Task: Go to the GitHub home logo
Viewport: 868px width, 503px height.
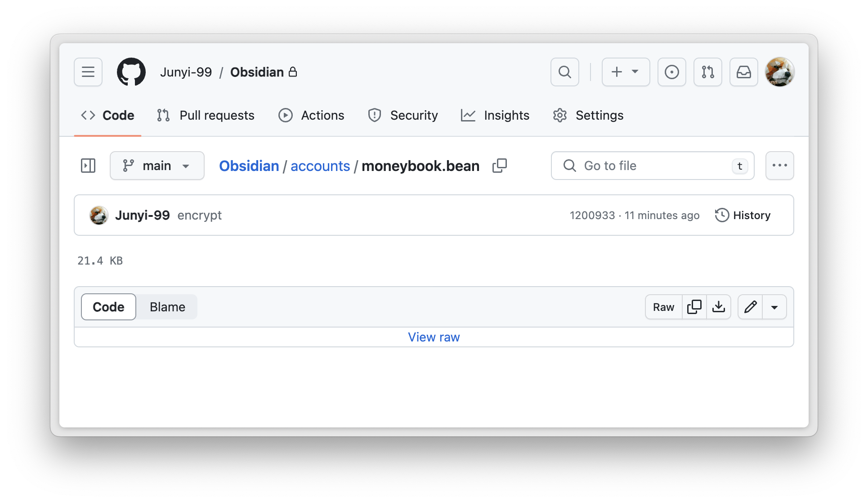Action: [x=131, y=72]
